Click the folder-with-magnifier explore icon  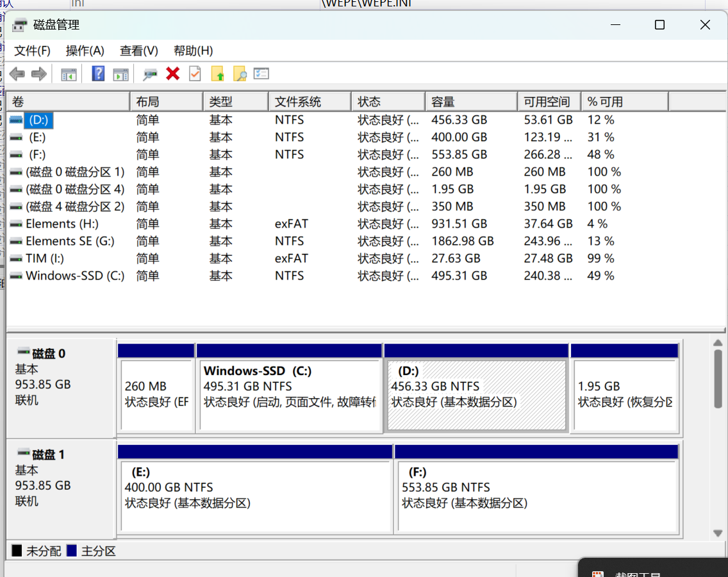coord(239,73)
